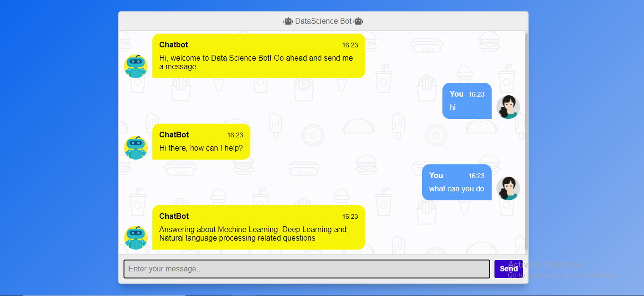The width and height of the screenshot is (644, 296).
Task: Click the user message 'hi'
Action: pyautogui.click(x=453, y=107)
